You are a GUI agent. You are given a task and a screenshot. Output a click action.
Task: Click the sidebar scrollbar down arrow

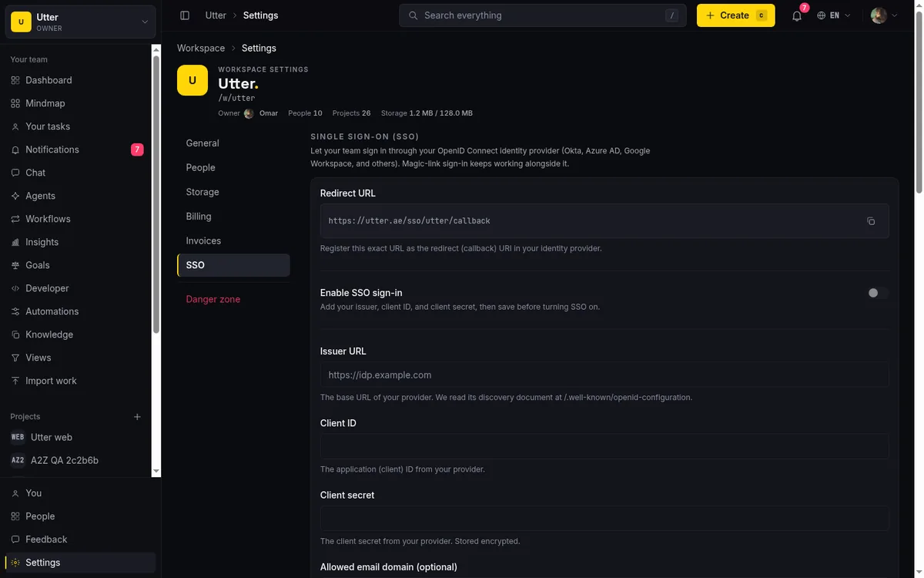point(156,471)
